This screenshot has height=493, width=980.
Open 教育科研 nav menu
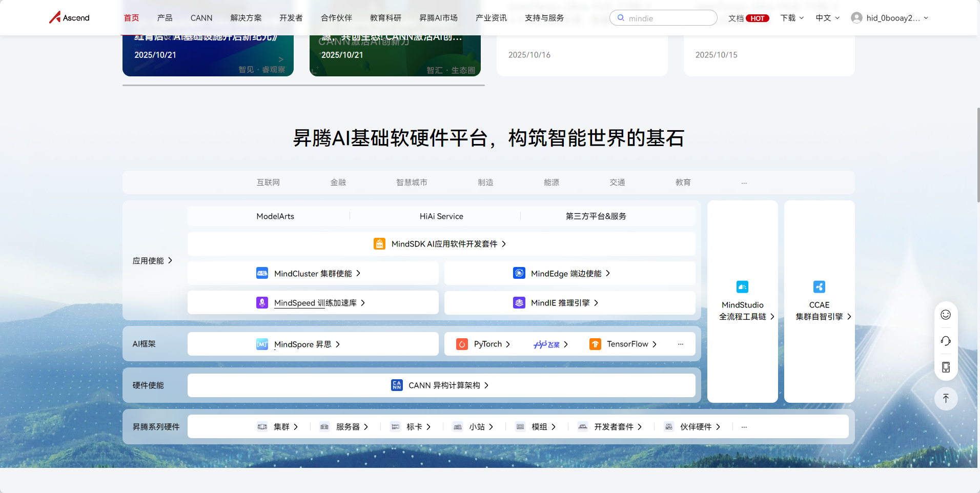click(385, 18)
